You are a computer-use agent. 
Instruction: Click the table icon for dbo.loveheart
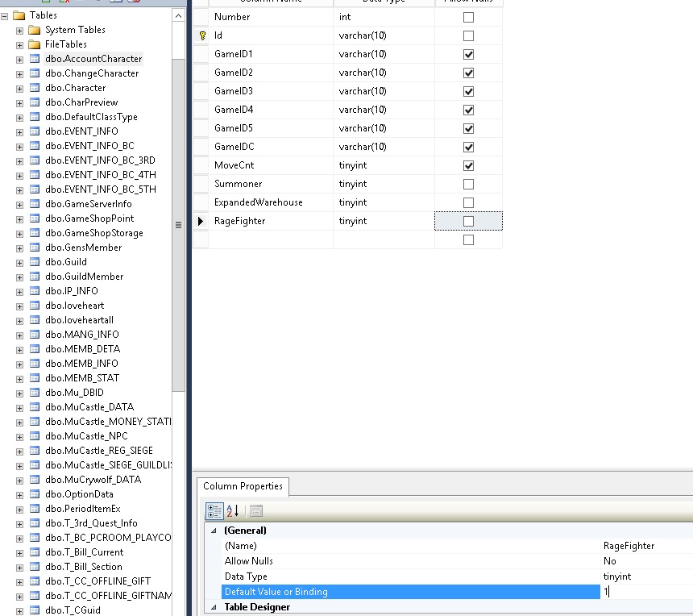(35, 306)
